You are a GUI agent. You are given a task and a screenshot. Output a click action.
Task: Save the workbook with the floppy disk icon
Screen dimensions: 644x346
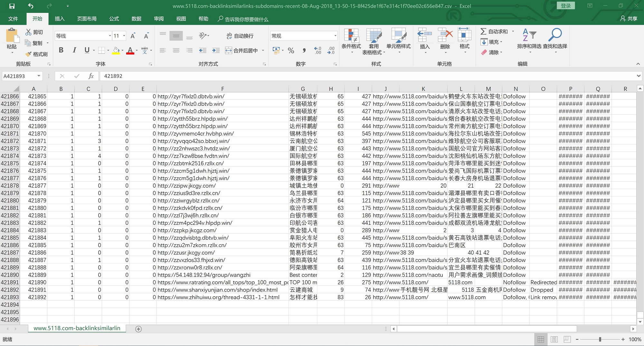(12, 6)
